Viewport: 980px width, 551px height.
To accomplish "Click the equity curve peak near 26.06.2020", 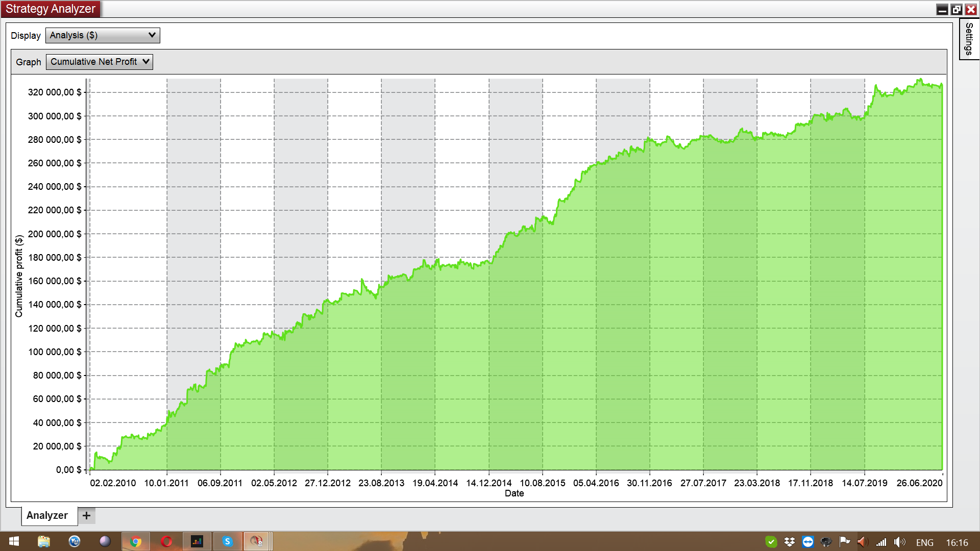I will coord(920,80).
